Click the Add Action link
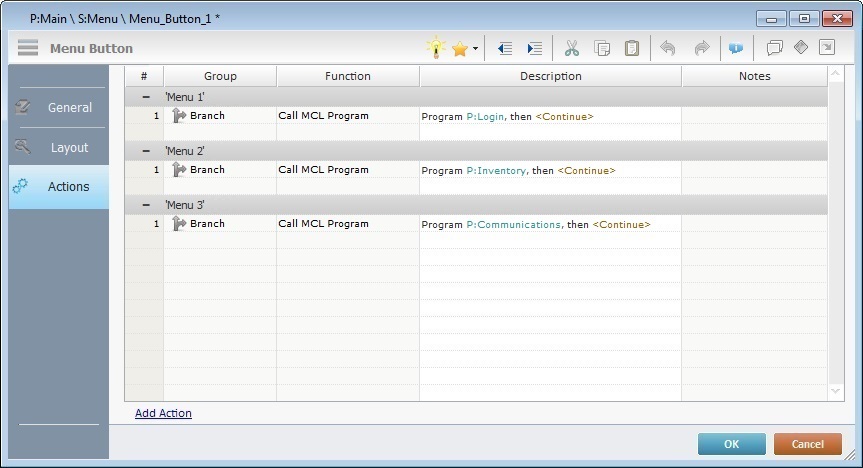Image resolution: width=863 pixels, height=468 pixels. point(163,413)
